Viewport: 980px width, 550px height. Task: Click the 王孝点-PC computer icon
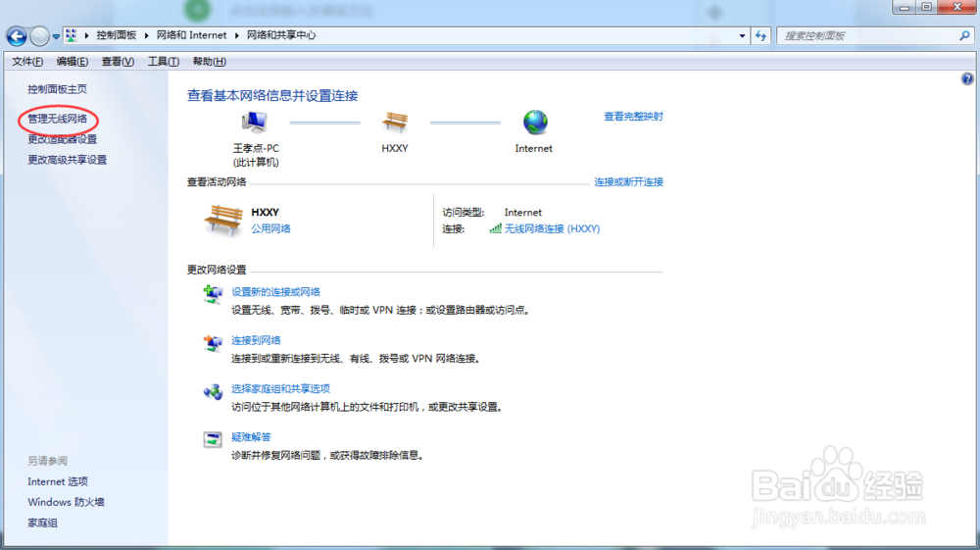pos(255,122)
